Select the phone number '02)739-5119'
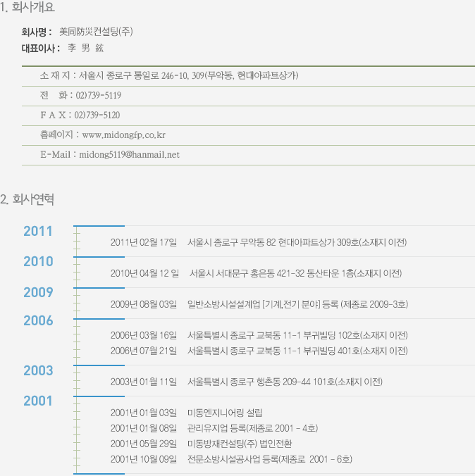 (99, 95)
